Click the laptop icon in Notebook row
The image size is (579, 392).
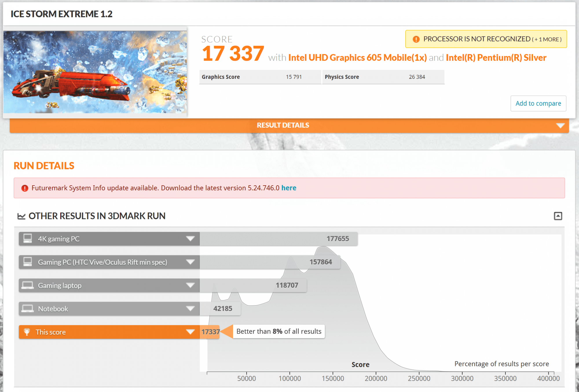click(28, 309)
